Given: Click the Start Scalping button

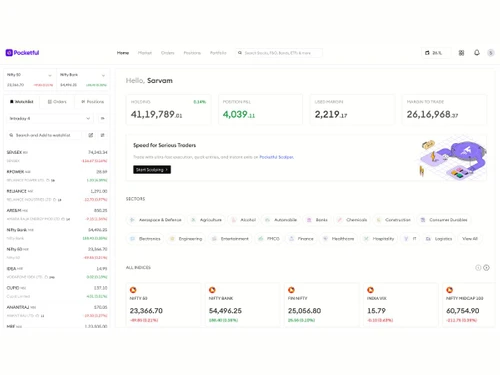Looking at the screenshot, I should click(x=152, y=170).
